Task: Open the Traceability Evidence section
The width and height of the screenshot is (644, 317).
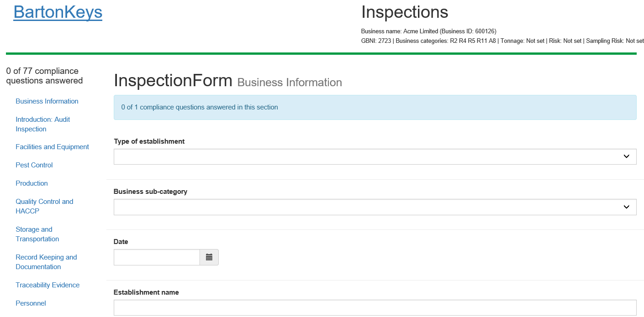Action: pyautogui.click(x=48, y=285)
